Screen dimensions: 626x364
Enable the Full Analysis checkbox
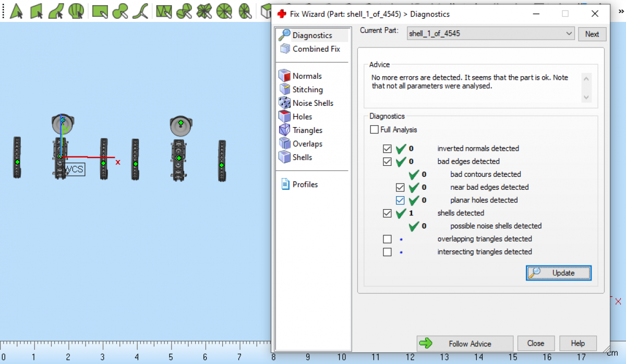(374, 129)
